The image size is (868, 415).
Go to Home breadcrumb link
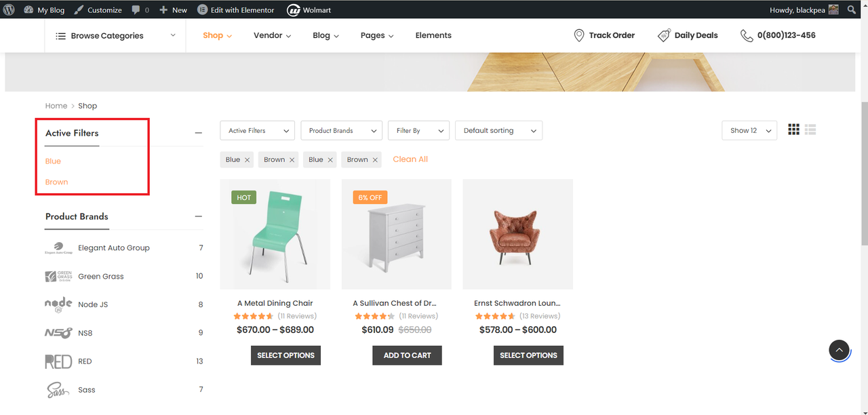coord(56,106)
